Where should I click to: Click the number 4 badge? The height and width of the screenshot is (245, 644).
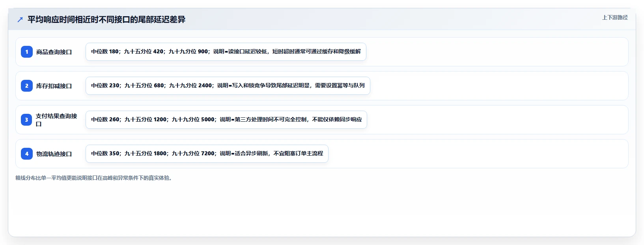27,154
